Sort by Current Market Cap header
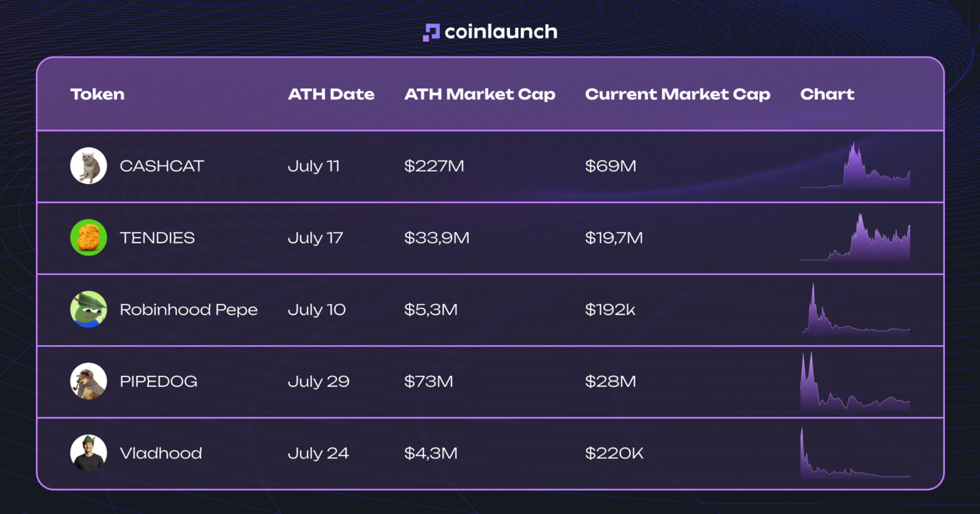The height and width of the screenshot is (514, 980). (x=677, y=94)
